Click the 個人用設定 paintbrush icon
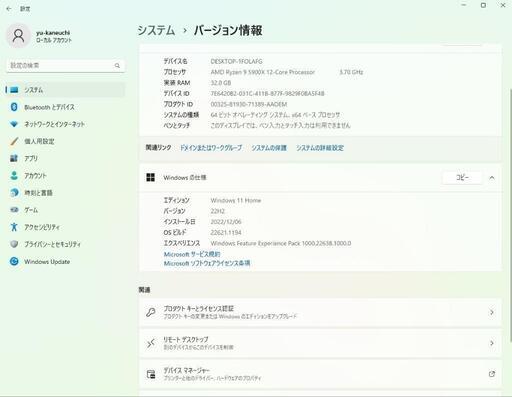This screenshot has height=397, width=512. (x=14, y=141)
